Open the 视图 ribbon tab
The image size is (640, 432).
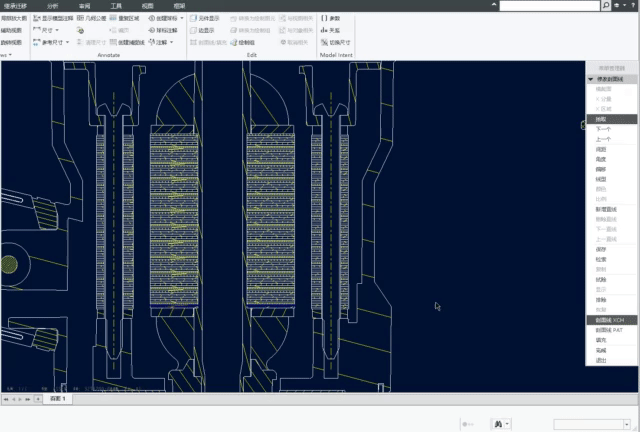coord(147,6)
